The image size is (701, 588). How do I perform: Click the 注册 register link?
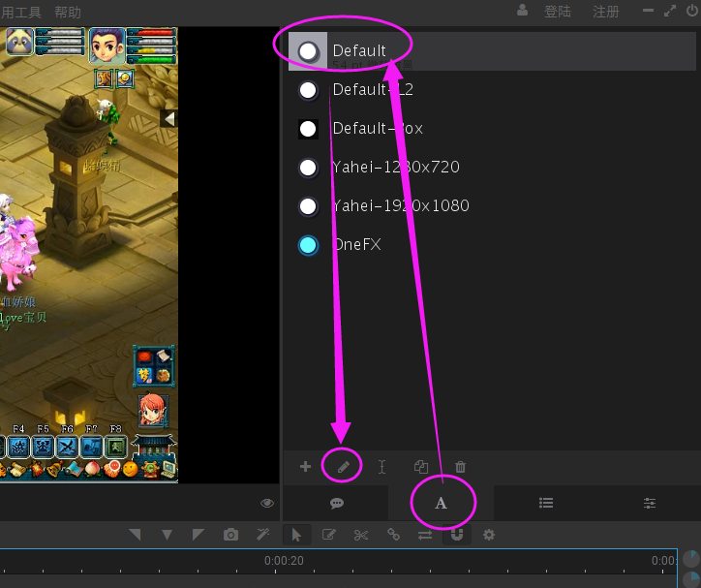pos(606,12)
